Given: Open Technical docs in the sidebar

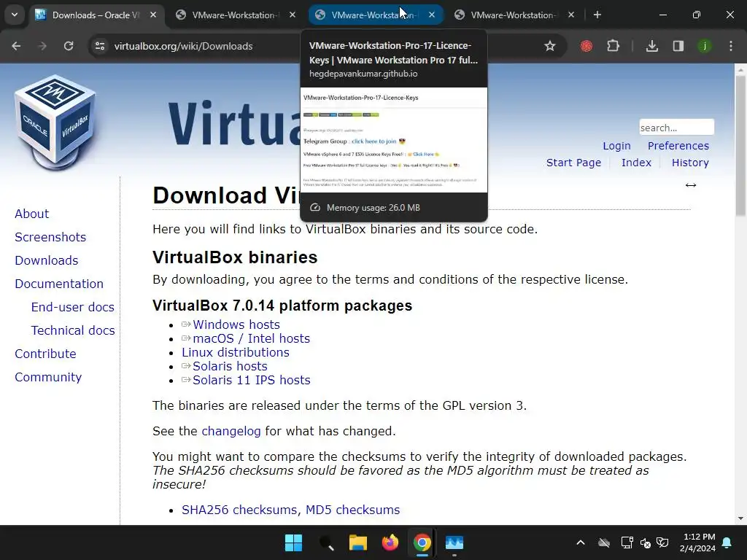Looking at the screenshot, I should 73,330.
